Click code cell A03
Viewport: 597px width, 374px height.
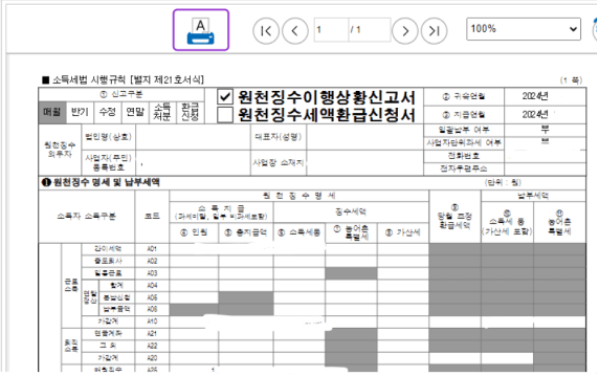(152, 273)
